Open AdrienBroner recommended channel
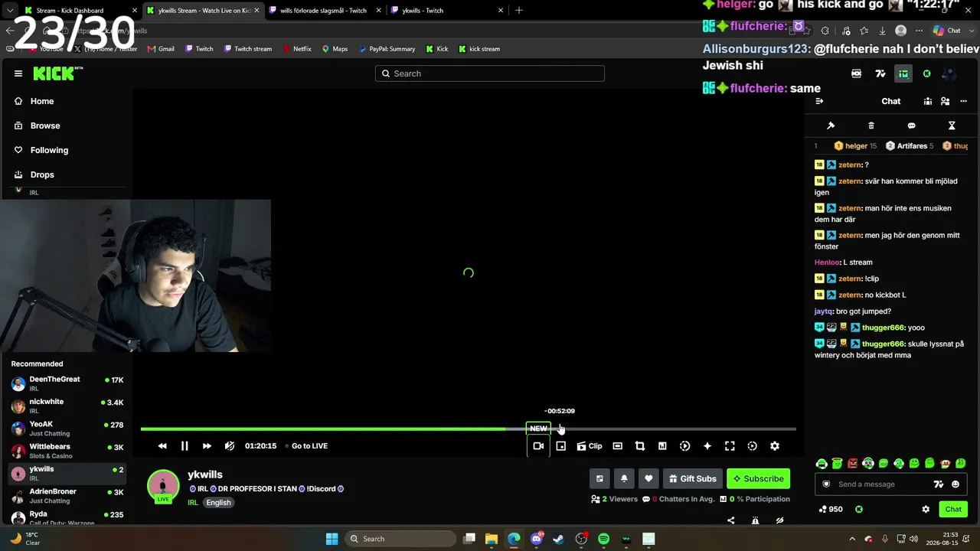Image resolution: width=980 pixels, height=551 pixels. (67, 496)
